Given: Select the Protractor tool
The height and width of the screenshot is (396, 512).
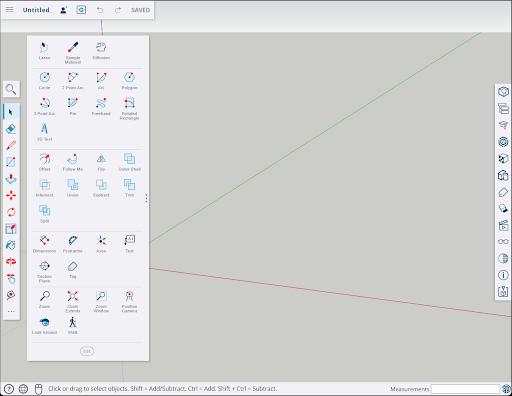Looking at the screenshot, I should [x=73, y=244].
